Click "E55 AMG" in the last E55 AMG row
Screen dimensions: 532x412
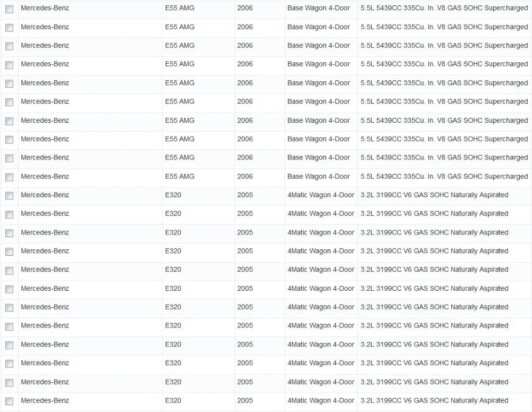180,176
